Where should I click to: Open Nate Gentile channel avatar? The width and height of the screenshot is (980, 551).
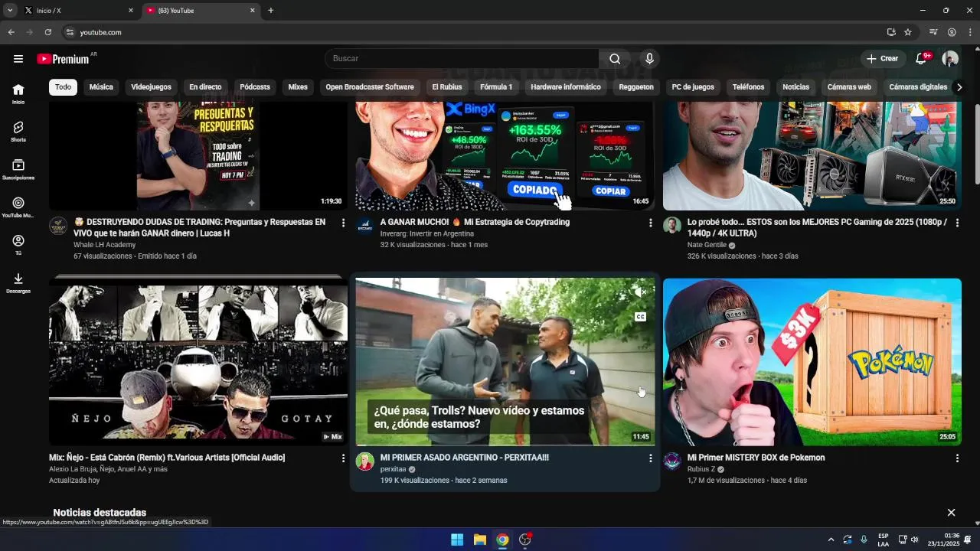click(672, 226)
